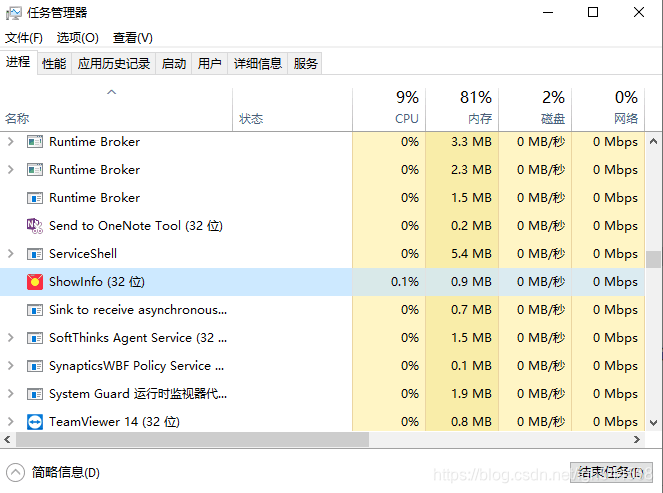The image size is (663, 493).
Task: Select Sink to receive asynchronous row
Action: coord(322,310)
